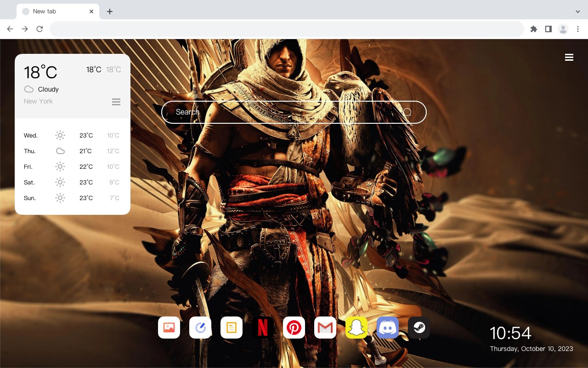Click the 10:54 clock display
This screenshot has height=368, width=588.
[x=510, y=333]
